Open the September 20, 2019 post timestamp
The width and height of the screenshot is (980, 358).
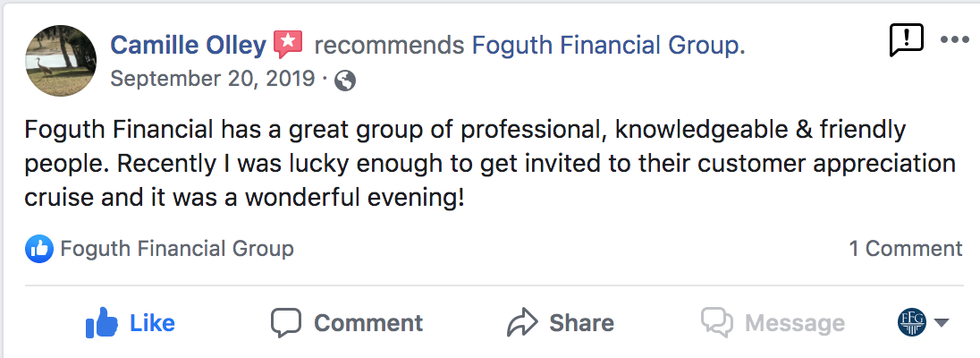[211, 80]
